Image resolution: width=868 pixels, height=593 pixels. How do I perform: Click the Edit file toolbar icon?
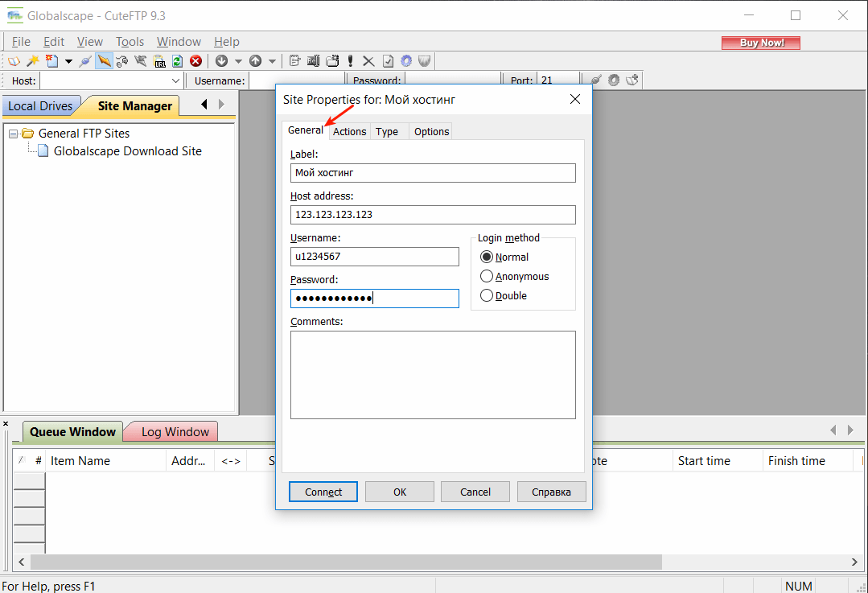point(295,61)
